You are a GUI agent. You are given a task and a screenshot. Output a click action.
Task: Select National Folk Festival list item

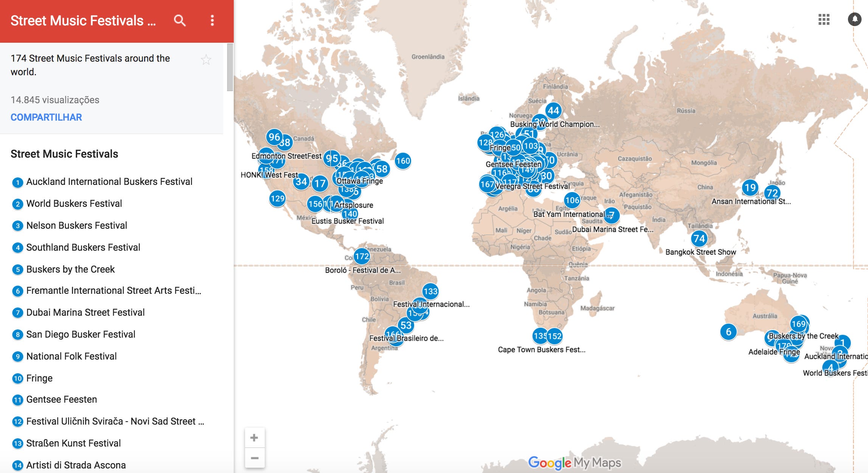click(64, 357)
